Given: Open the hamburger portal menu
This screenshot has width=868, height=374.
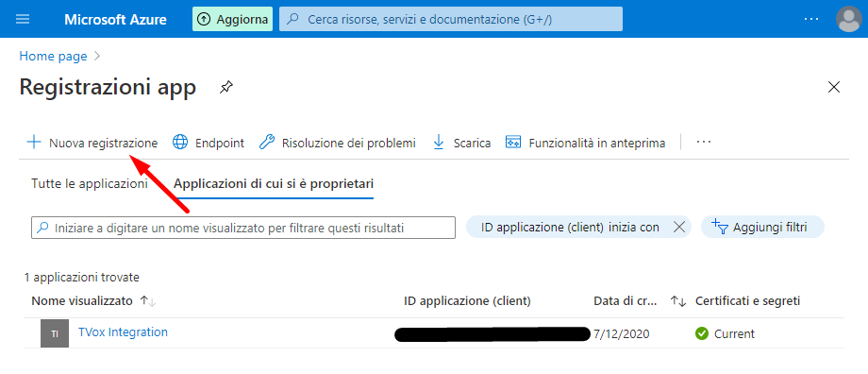Looking at the screenshot, I should pyautogui.click(x=23, y=20).
